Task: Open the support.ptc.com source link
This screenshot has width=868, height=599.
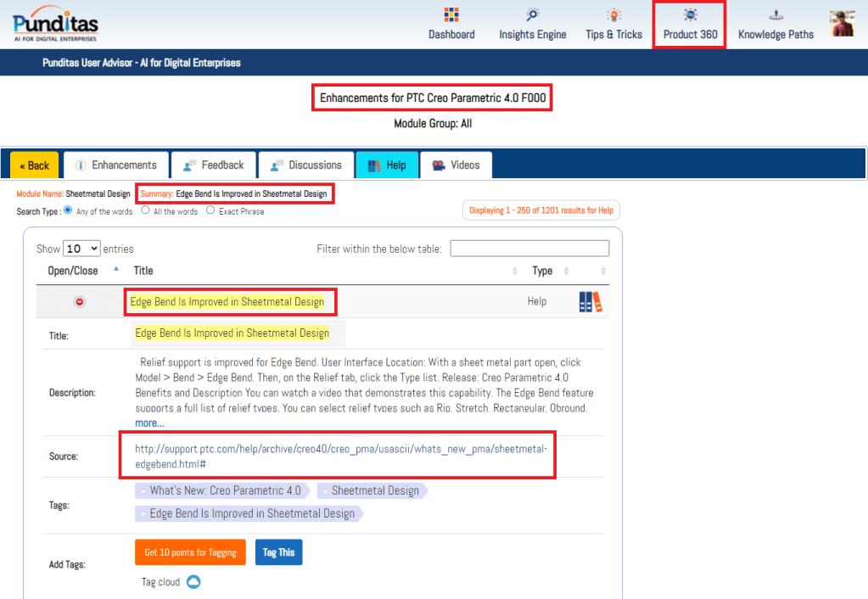Action: (341, 456)
